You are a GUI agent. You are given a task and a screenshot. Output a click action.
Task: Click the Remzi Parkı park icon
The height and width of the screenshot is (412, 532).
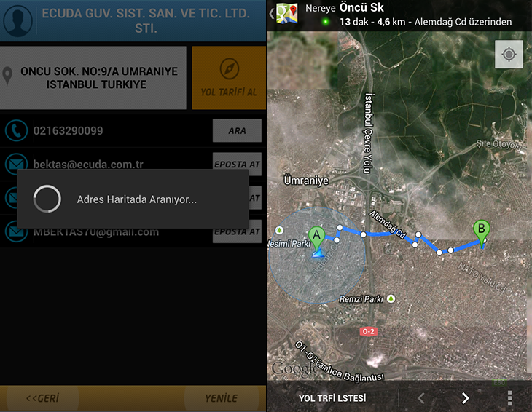point(391,299)
